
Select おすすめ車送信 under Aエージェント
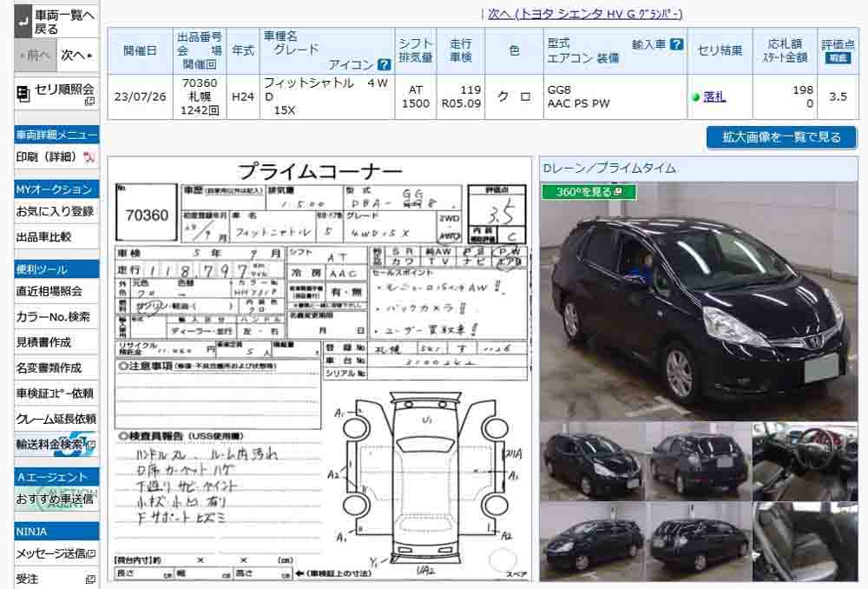pyautogui.click(x=56, y=499)
